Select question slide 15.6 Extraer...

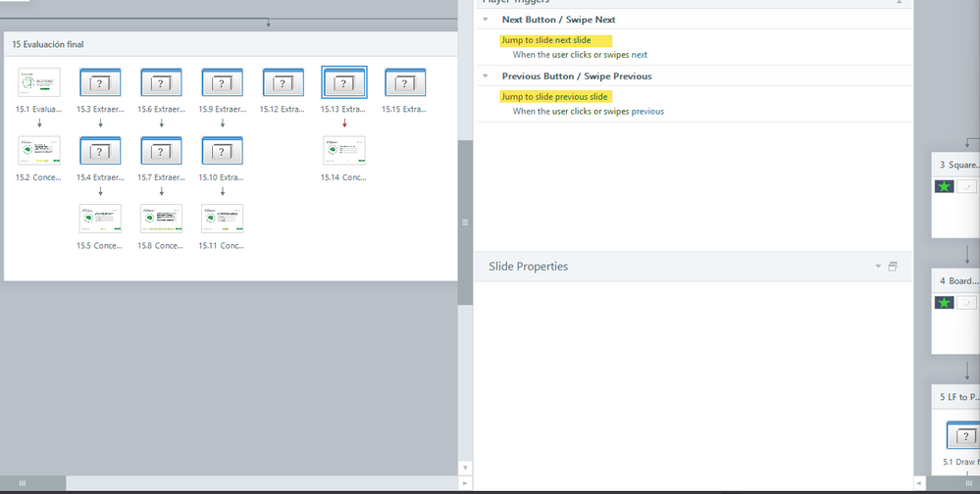(x=161, y=82)
